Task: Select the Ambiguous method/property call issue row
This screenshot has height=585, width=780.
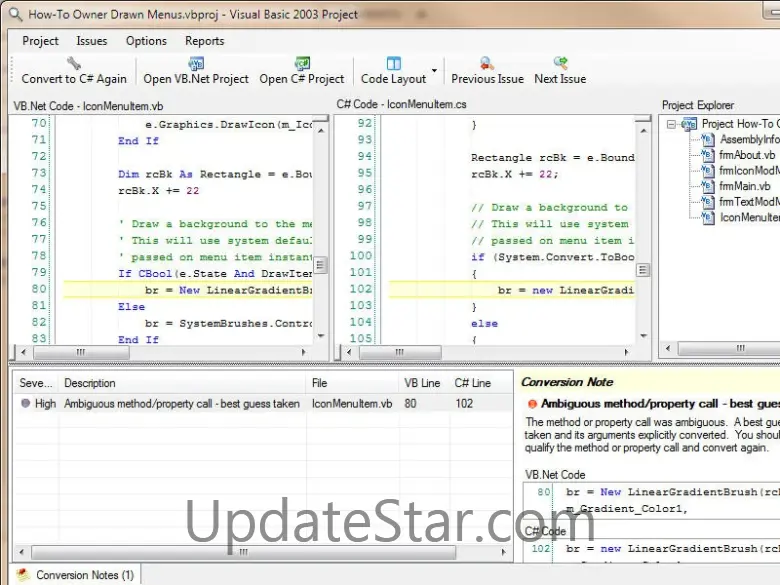Action: [x=262, y=403]
